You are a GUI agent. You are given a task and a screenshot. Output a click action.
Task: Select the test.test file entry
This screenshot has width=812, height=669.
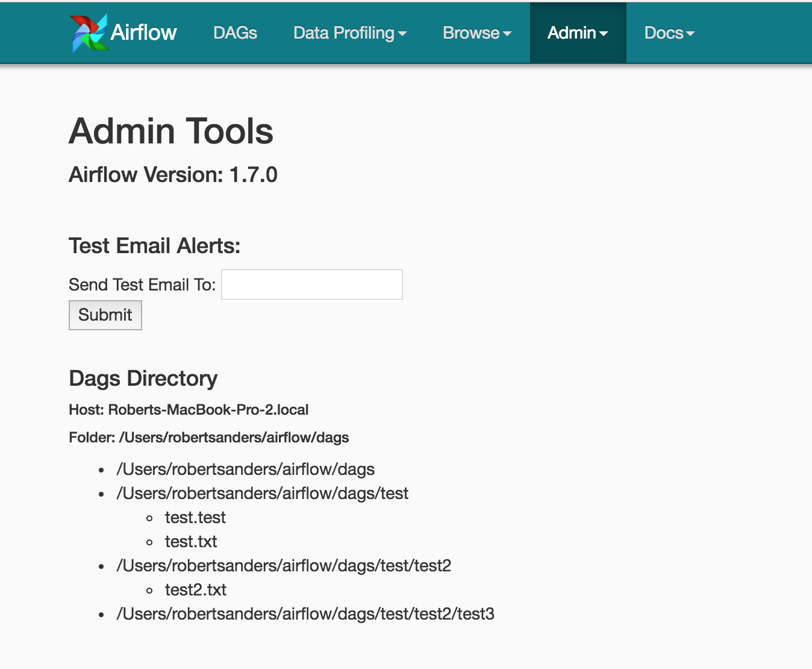[x=195, y=517]
